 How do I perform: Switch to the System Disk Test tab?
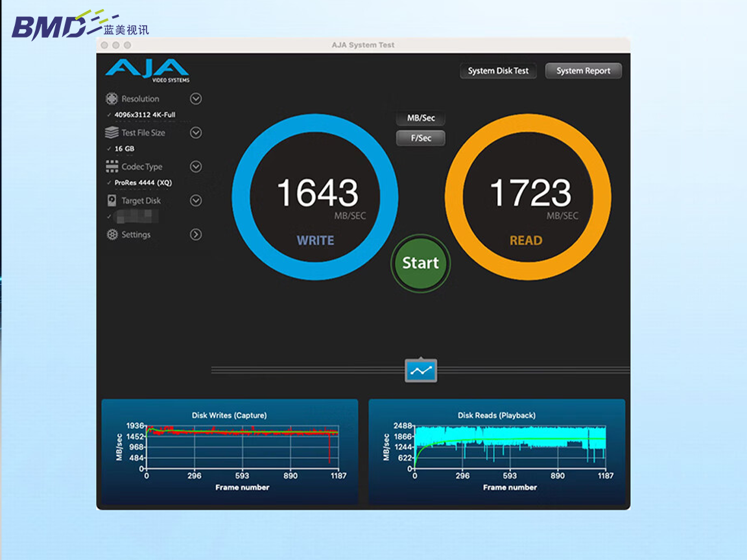coord(498,71)
